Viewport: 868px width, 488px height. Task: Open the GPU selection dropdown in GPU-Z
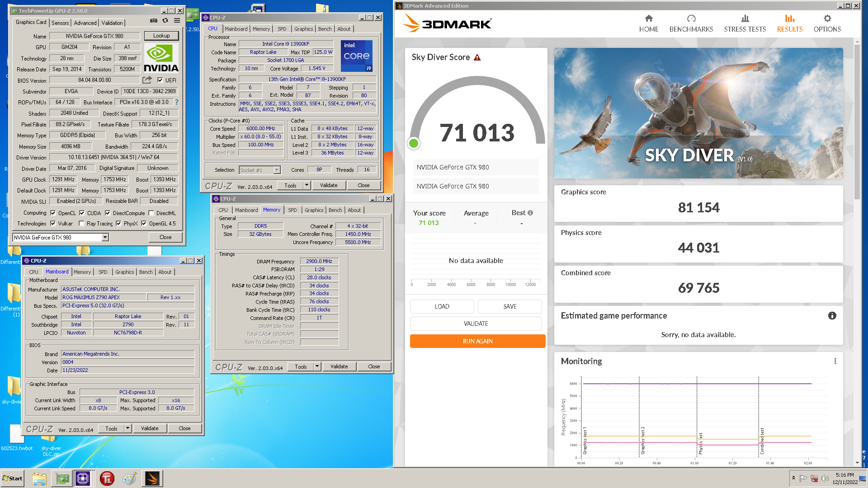105,237
